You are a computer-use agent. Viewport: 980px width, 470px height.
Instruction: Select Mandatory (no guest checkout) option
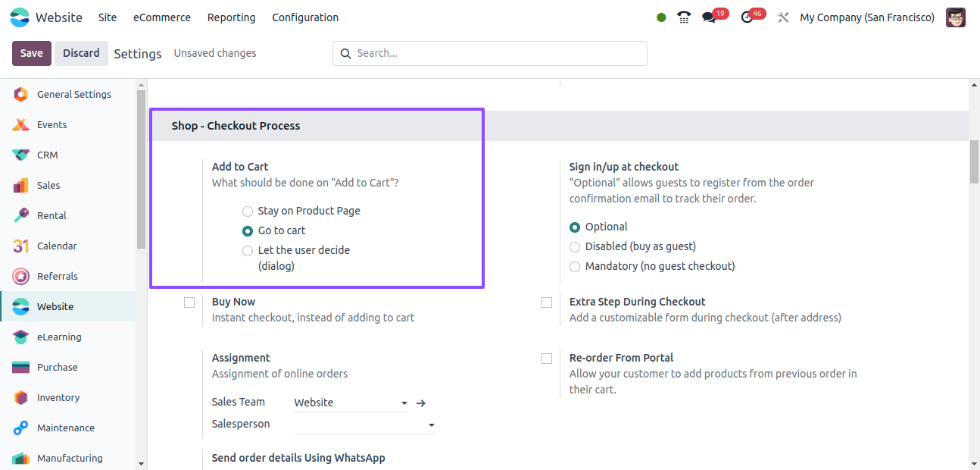point(575,267)
